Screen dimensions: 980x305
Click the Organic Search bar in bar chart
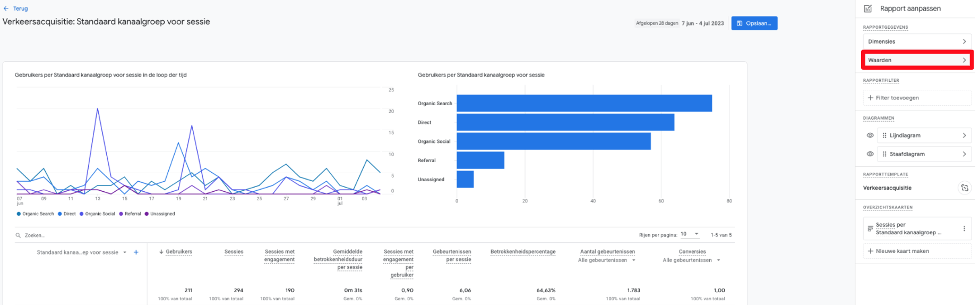(583, 103)
